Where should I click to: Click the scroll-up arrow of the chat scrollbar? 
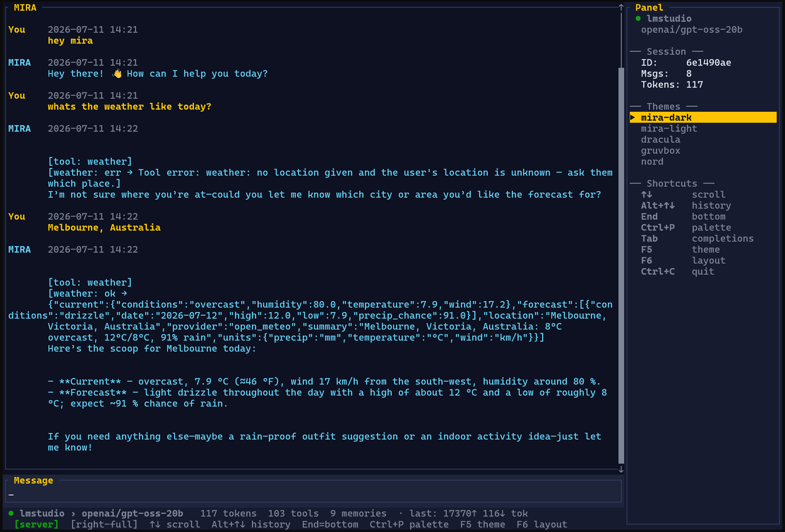tap(621, 7)
